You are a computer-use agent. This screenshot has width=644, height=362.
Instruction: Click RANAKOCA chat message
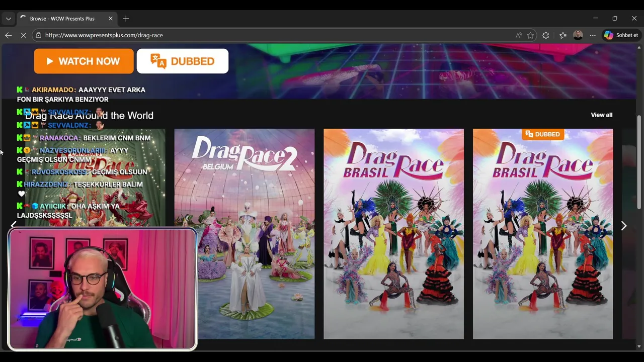click(x=84, y=138)
